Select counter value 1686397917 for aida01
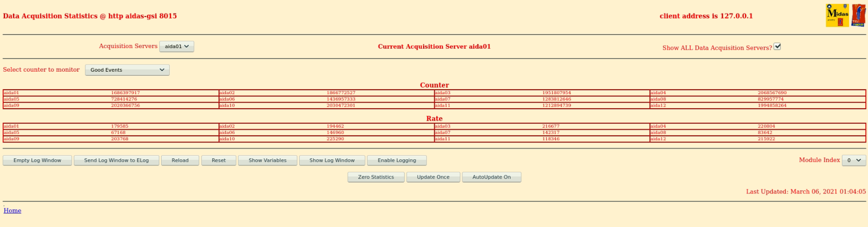 pyautogui.click(x=126, y=93)
